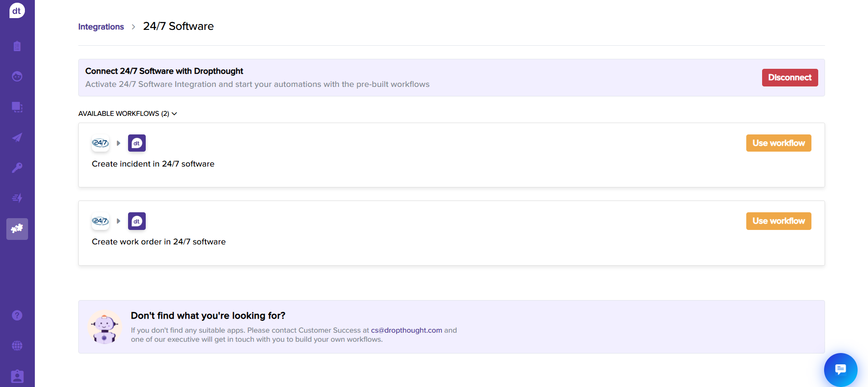Select the paper plane sidebar icon
This screenshot has width=868, height=387.
[x=17, y=138]
